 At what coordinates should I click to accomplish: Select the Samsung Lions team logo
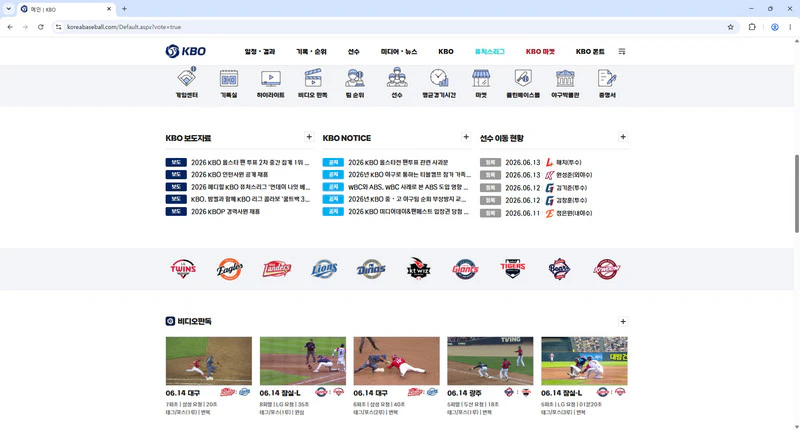point(324,269)
